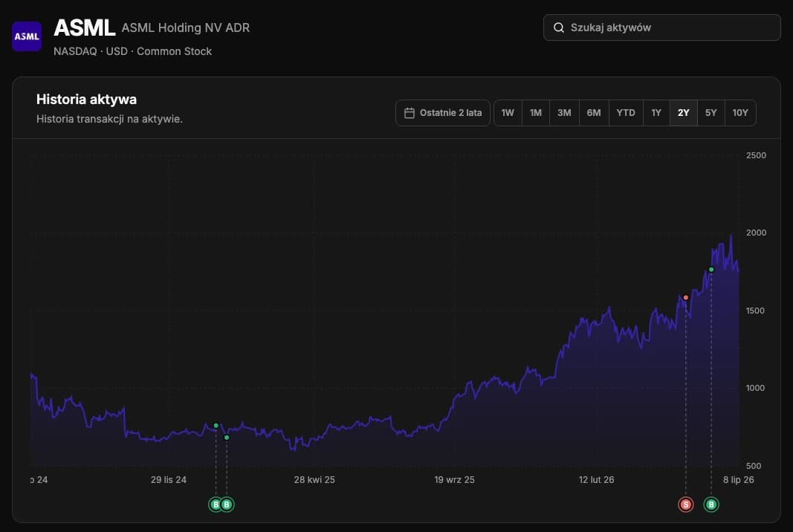Select the 6M time range
This screenshot has height=532, width=793.
pos(594,113)
